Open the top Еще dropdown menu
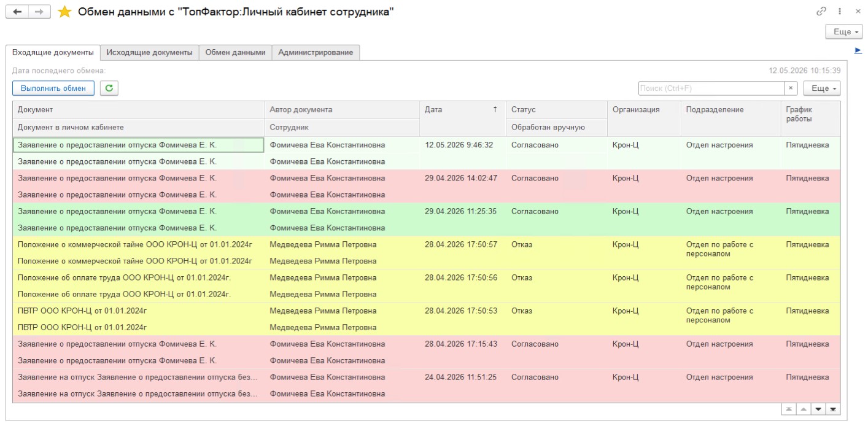The height and width of the screenshot is (426, 868). [x=844, y=32]
